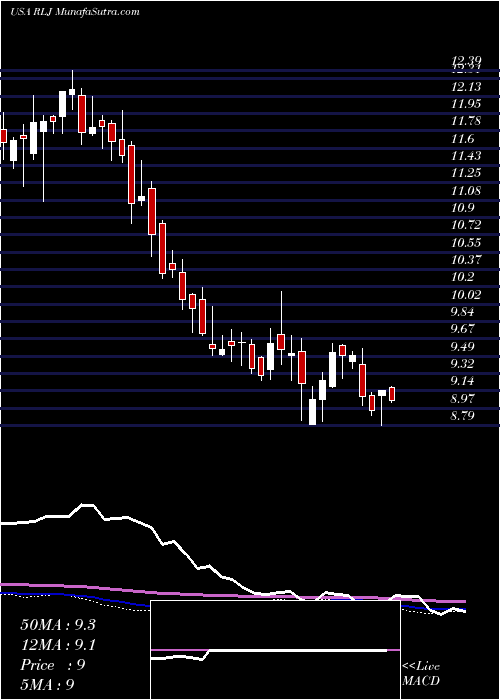Click the 11.6 price axis label
The height and width of the screenshot is (700, 500).
(462, 139)
